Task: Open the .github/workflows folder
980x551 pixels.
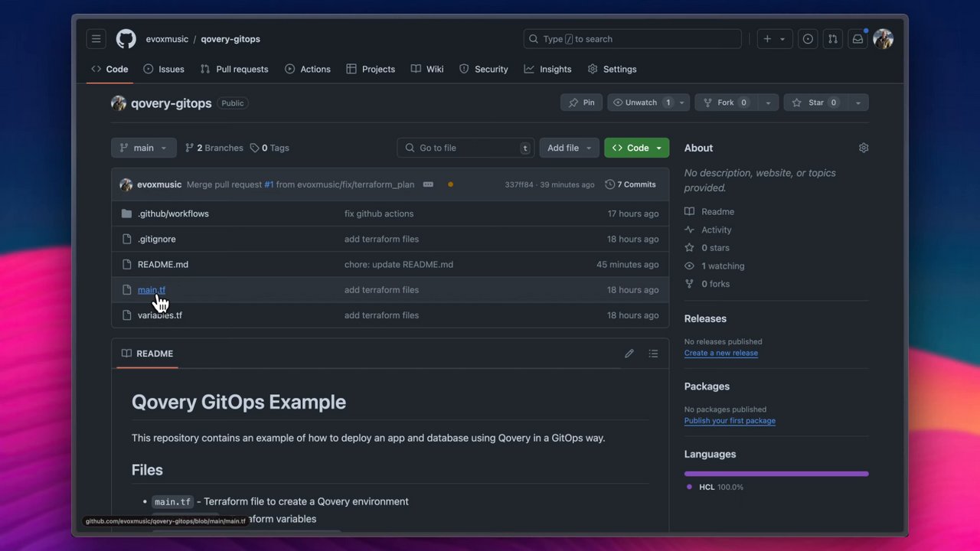Action: 173,214
